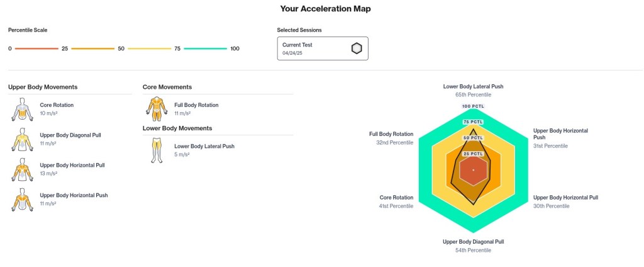This screenshot has height=267, width=644.
Task: Click the Lower Body Lateral Push radar label
Action: tap(473, 86)
